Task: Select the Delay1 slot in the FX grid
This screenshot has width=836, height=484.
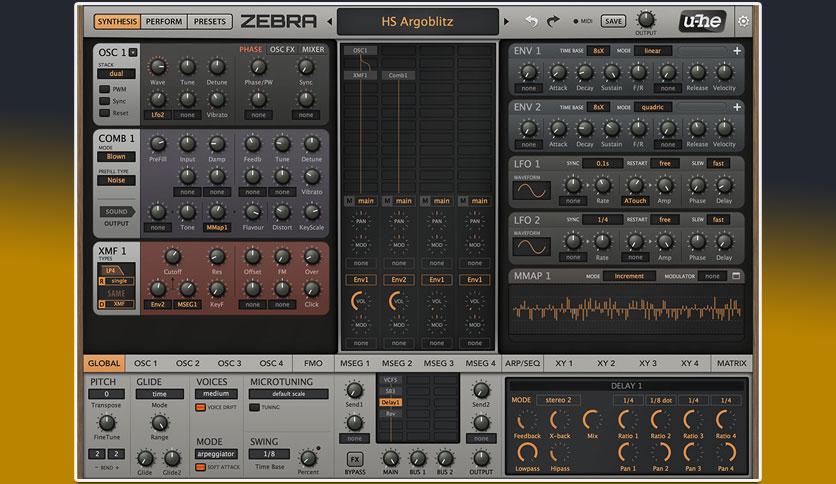Action: tap(390, 402)
